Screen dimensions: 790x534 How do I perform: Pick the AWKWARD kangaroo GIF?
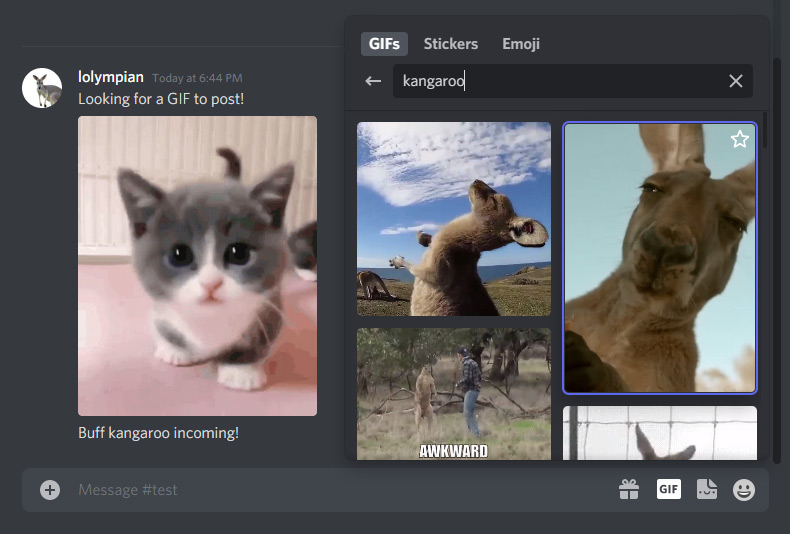tap(454, 393)
